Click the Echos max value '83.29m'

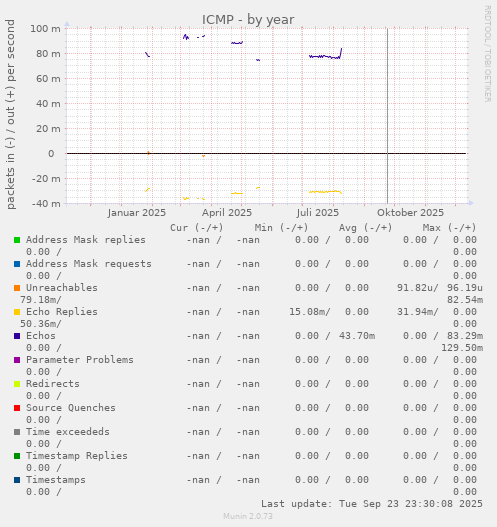[465, 336]
